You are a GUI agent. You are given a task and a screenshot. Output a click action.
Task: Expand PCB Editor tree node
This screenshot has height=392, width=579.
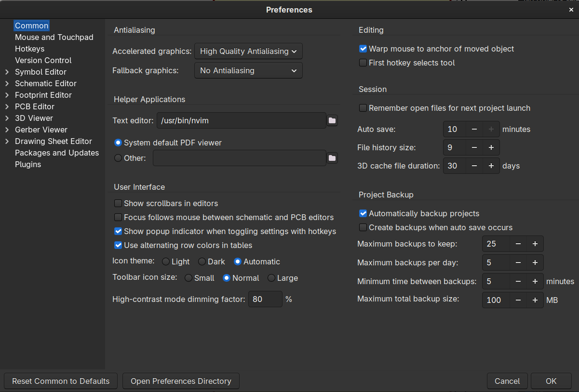[x=7, y=106]
